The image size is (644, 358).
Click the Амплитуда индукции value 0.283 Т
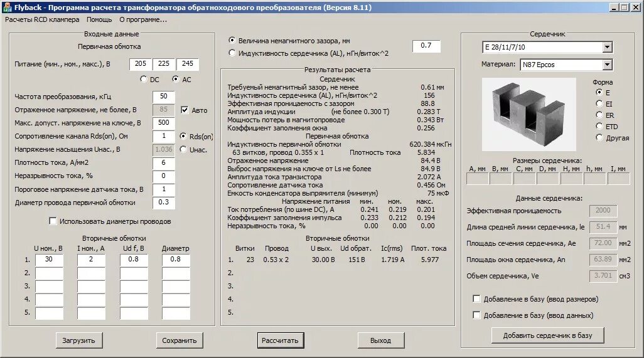[x=428, y=112]
